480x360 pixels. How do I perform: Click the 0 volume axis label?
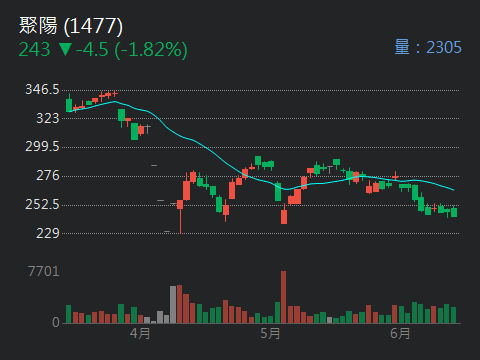[56, 322]
